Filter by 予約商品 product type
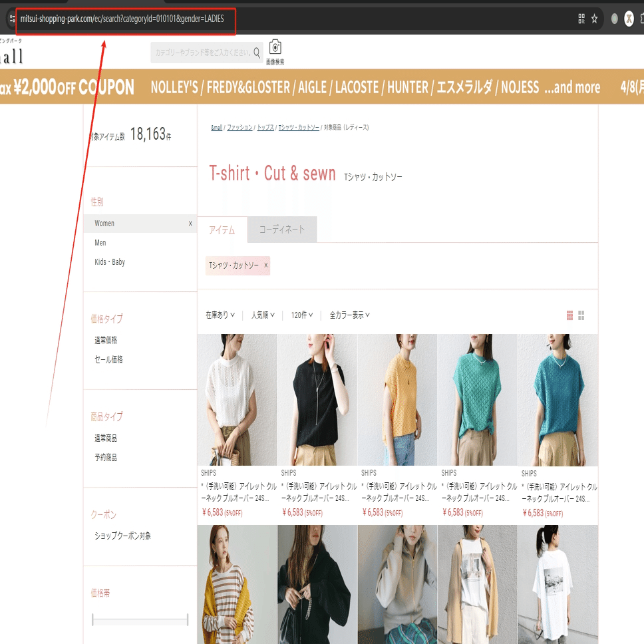Image resolution: width=644 pixels, height=644 pixels. pyautogui.click(x=106, y=458)
